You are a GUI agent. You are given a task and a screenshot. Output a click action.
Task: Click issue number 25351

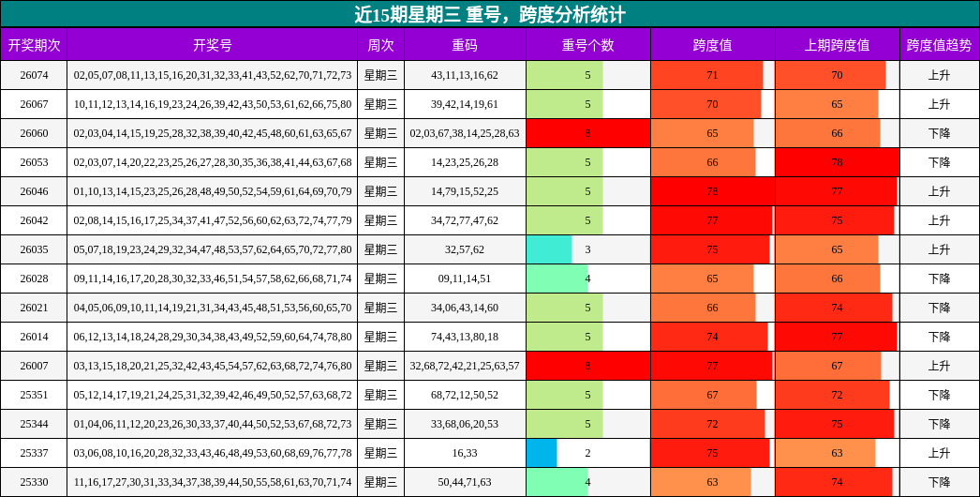click(34, 395)
